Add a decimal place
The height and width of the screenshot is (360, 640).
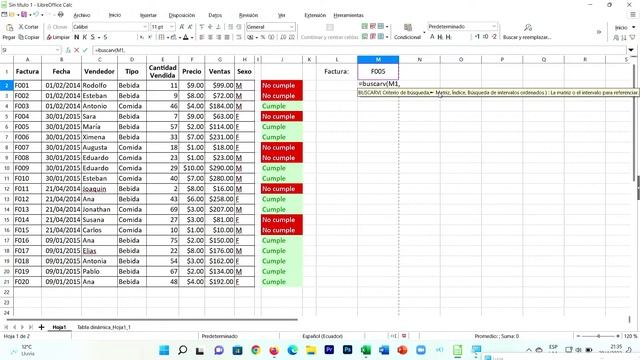283,37
